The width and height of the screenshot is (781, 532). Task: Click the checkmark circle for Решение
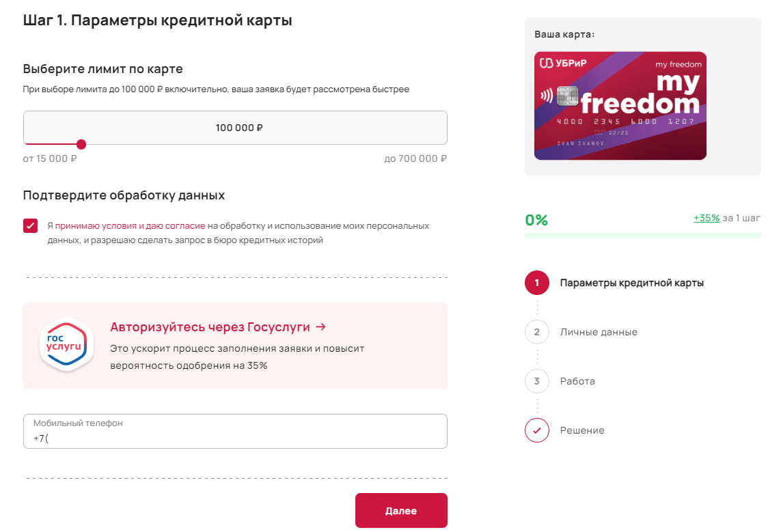coord(537,430)
